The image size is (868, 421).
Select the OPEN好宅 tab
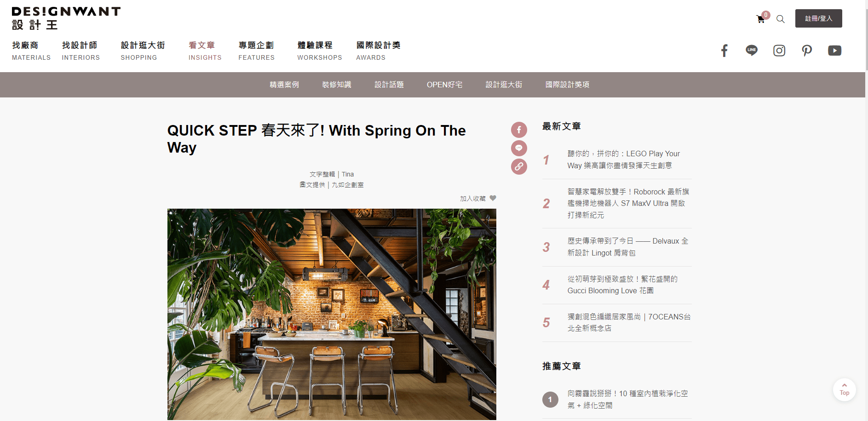point(445,85)
